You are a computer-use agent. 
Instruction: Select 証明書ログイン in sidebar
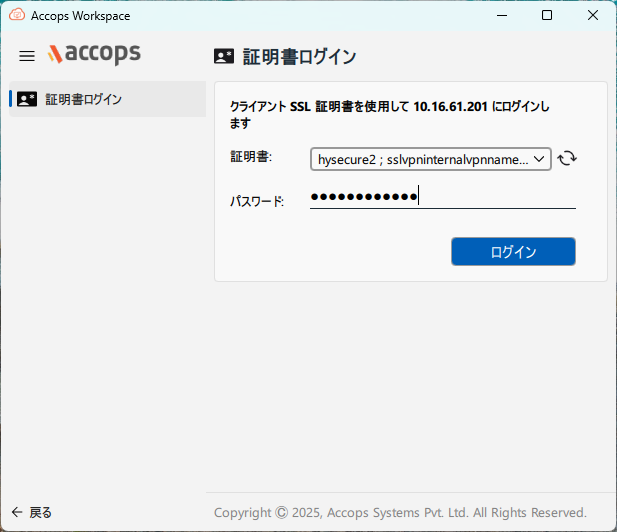click(107, 99)
